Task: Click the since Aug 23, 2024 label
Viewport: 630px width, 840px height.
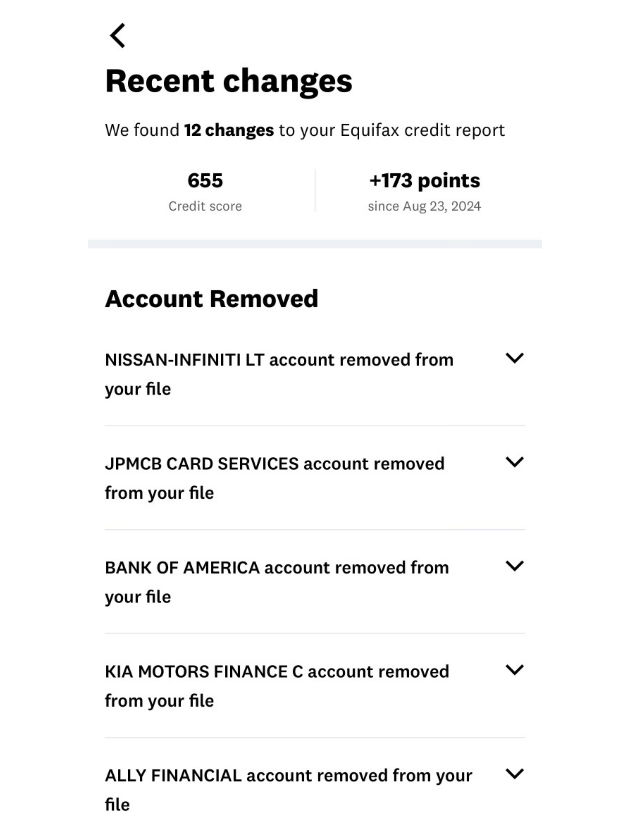Action: [x=425, y=206]
